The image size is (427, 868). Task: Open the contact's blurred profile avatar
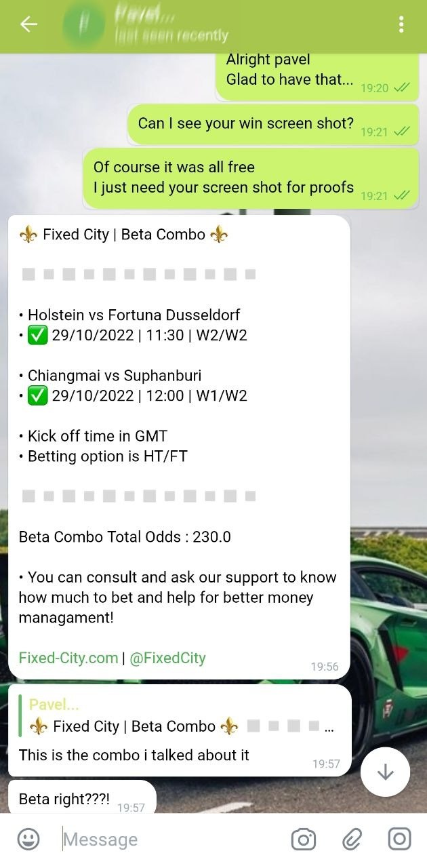pyautogui.click(x=83, y=26)
